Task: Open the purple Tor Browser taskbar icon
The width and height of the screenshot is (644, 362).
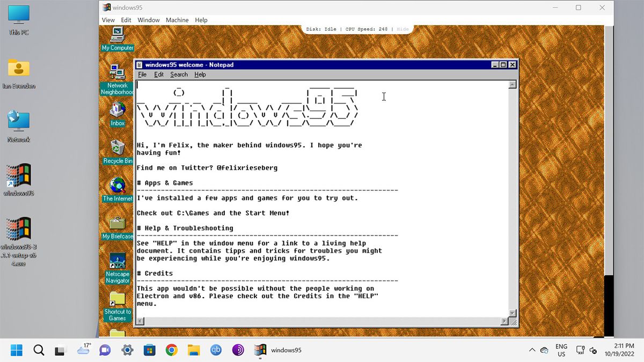Action: pos(238,350)
